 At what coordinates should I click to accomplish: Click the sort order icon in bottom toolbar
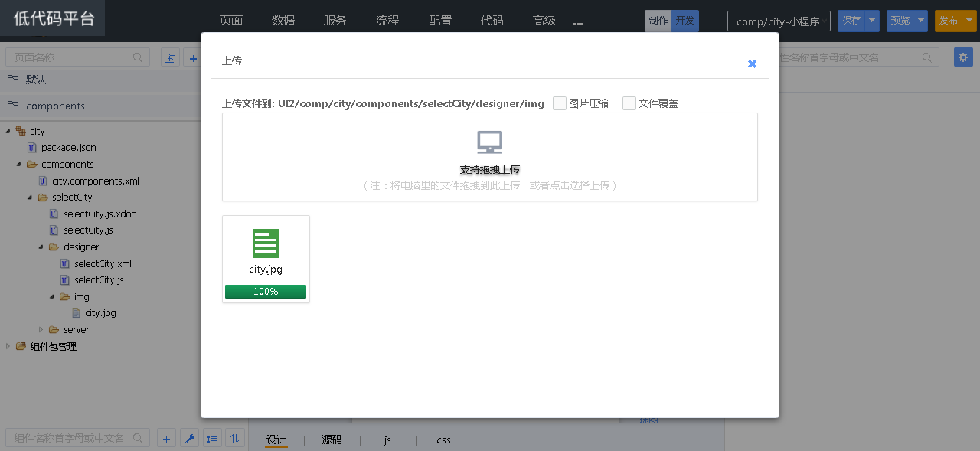[235, 438]
